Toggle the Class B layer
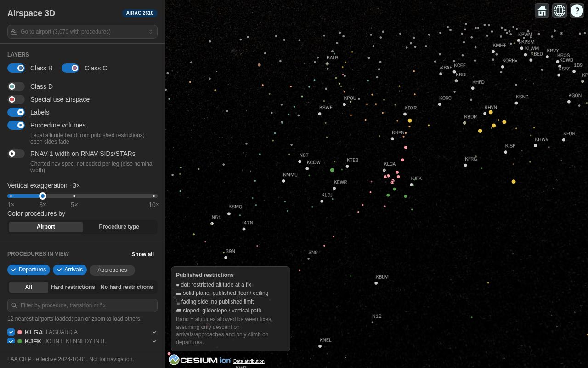Viewport: 588px width, 368px height. pos(16,68)
